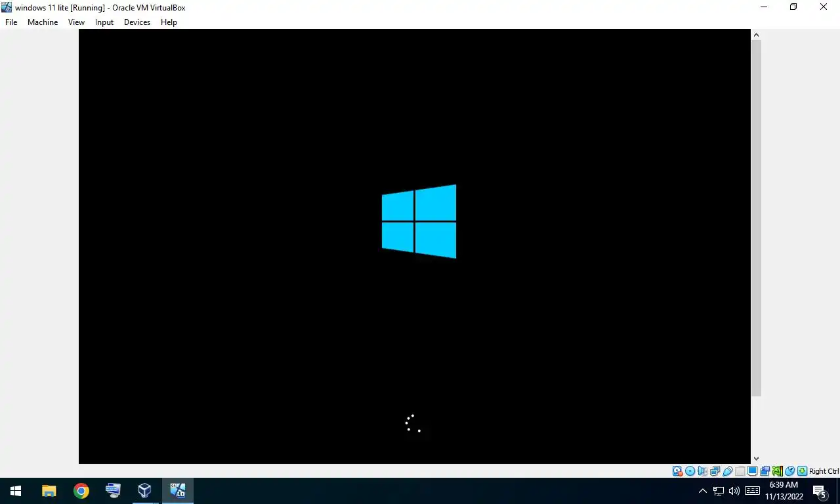Viewport: 840px width, 504px height.
Task: Click the Right Ctrl host key label
Action: click(824, 471)
